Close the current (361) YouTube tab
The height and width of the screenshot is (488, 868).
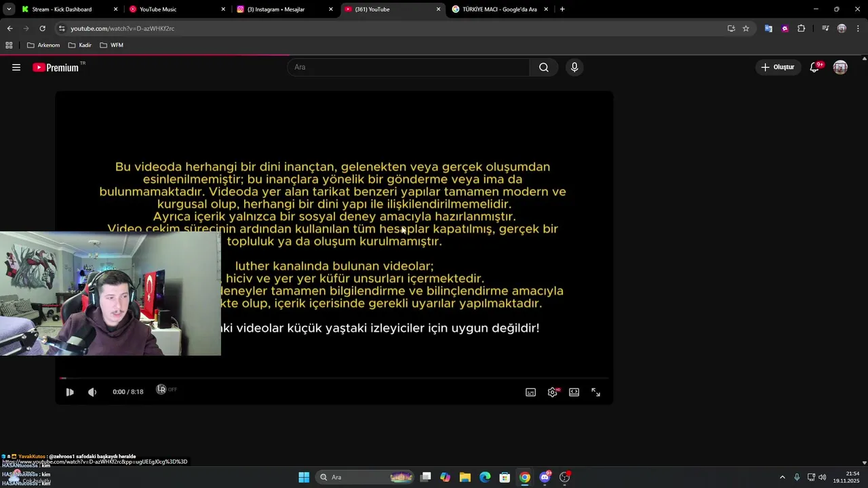pos(438,9)
